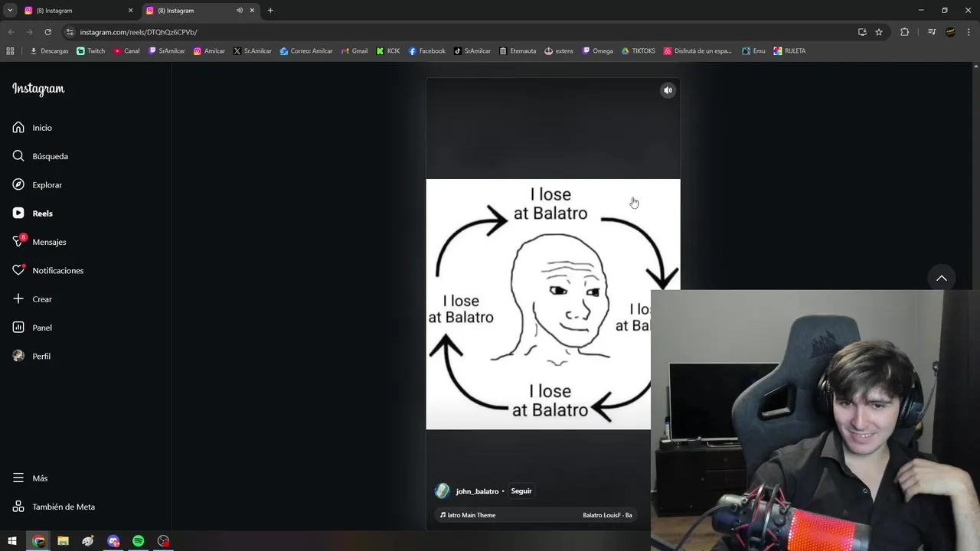The width and height of the screenshot is (980, 551).
Task: Open the KCIK bookmark
Action: pos(387,51)
